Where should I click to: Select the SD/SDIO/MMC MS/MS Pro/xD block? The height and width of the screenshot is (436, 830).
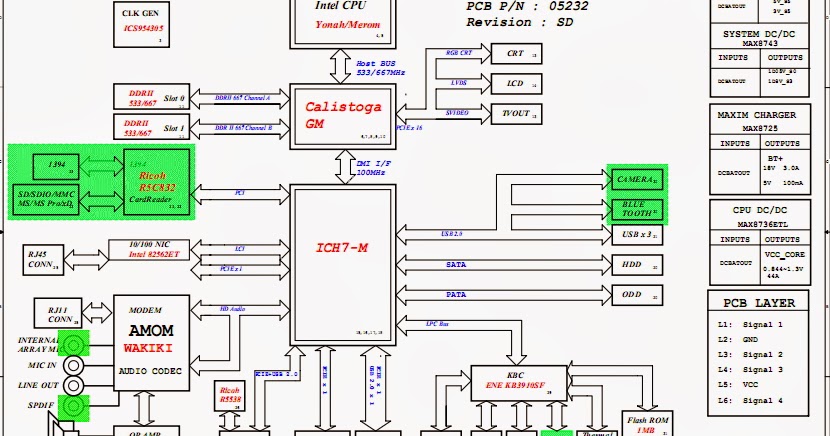point(46,199)
